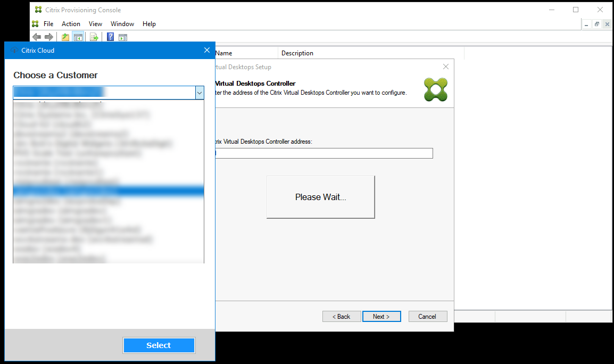Click the Description column header
Screen dimensions: 614x364
pyautogui.click(x=371, y=53)
